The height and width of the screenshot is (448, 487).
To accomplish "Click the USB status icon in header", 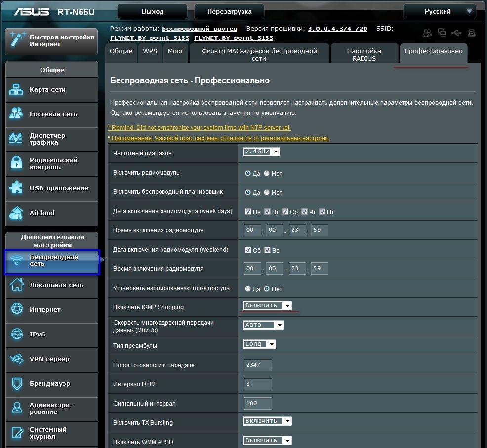I will click(456, 33).
